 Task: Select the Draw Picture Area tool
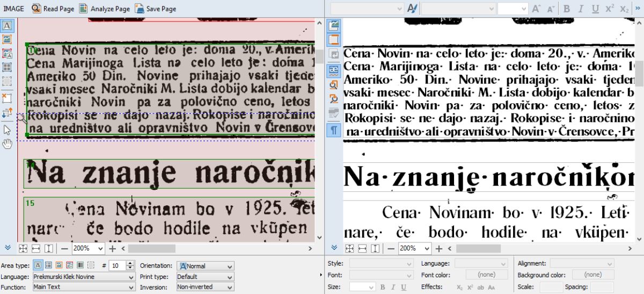[x=8, y=39]
